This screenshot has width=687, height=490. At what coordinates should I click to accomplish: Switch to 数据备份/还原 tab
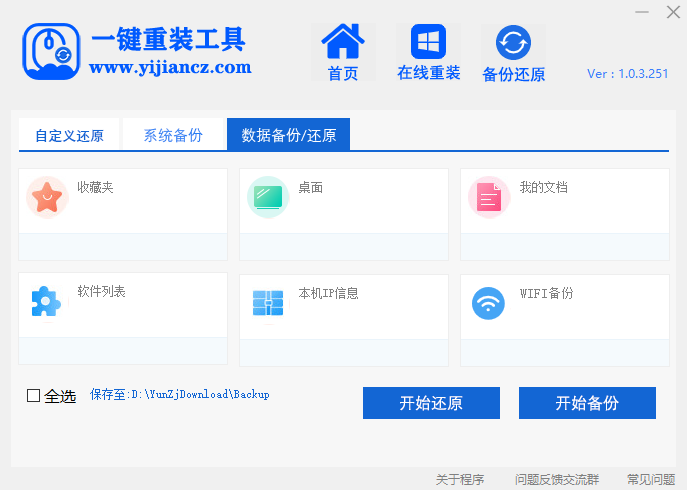click(288, 135)
